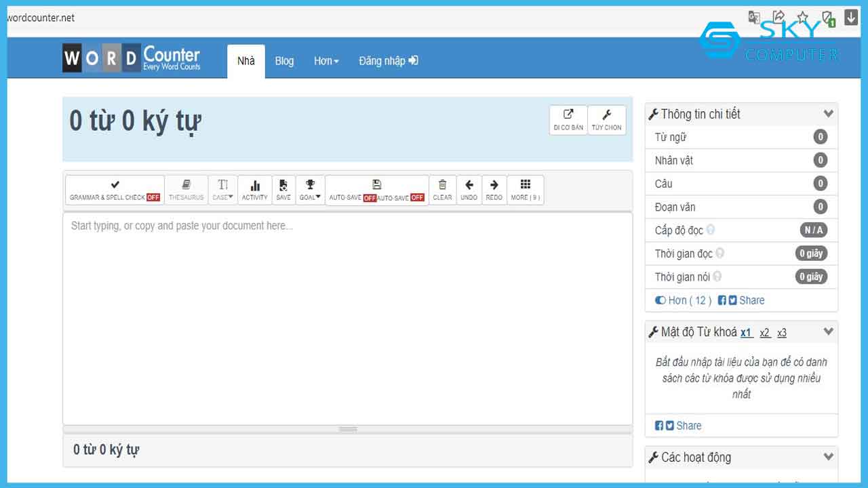Viewport: 868px width, 488px height.
Task: Open the Case dropdown
Action: point(222,190)
